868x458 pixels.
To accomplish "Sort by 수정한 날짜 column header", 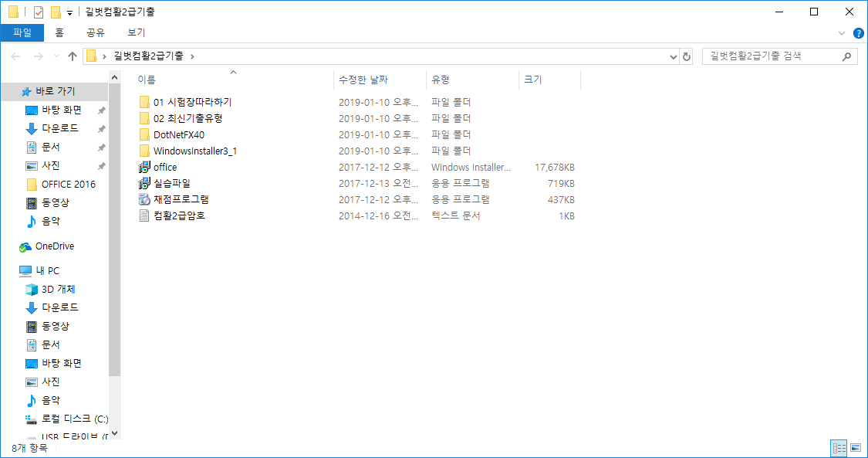I will click(363, 80).
